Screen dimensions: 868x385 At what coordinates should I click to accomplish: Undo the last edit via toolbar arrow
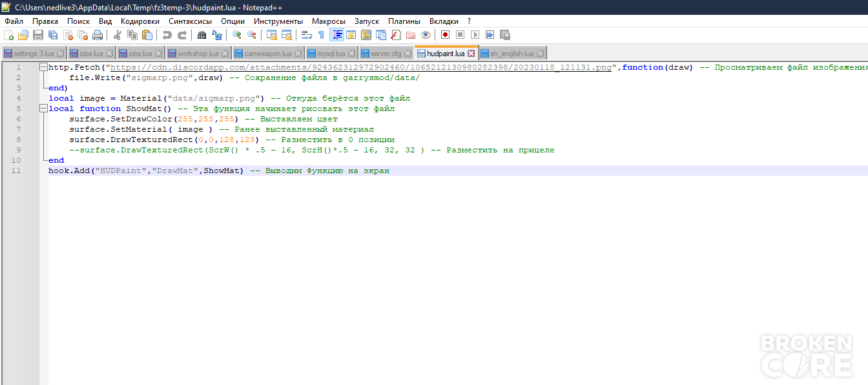pos(167,35)
